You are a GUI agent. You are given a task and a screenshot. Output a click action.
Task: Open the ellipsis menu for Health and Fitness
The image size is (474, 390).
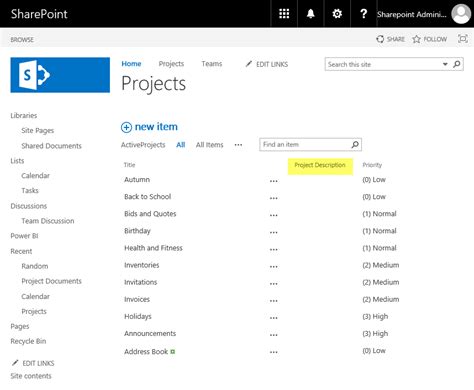tap(274, 249)
